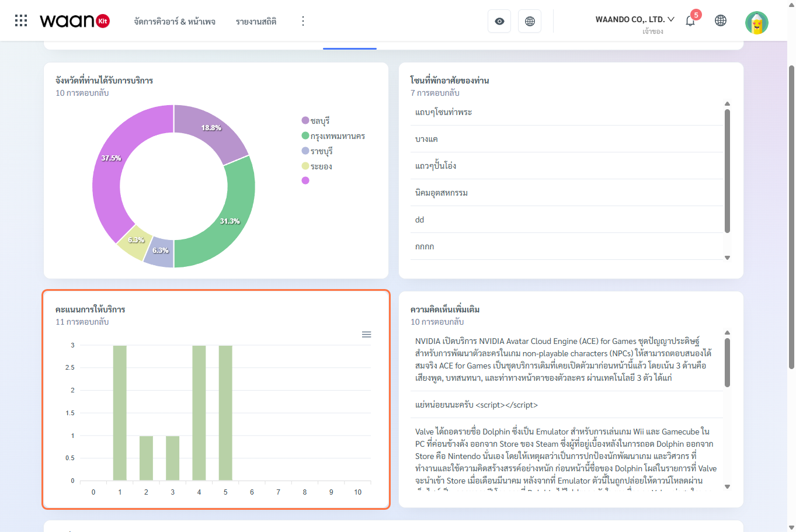Viewport: 796px width, 532px height.
Task: Open the app grid launcher
Action: [21, 21]
